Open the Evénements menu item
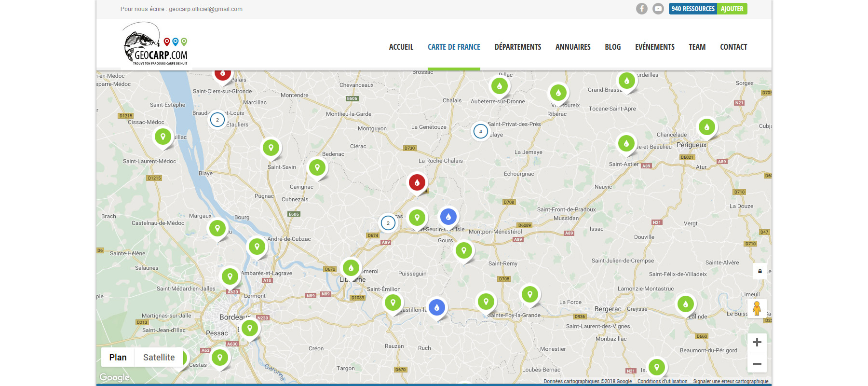 pos(655,47)
